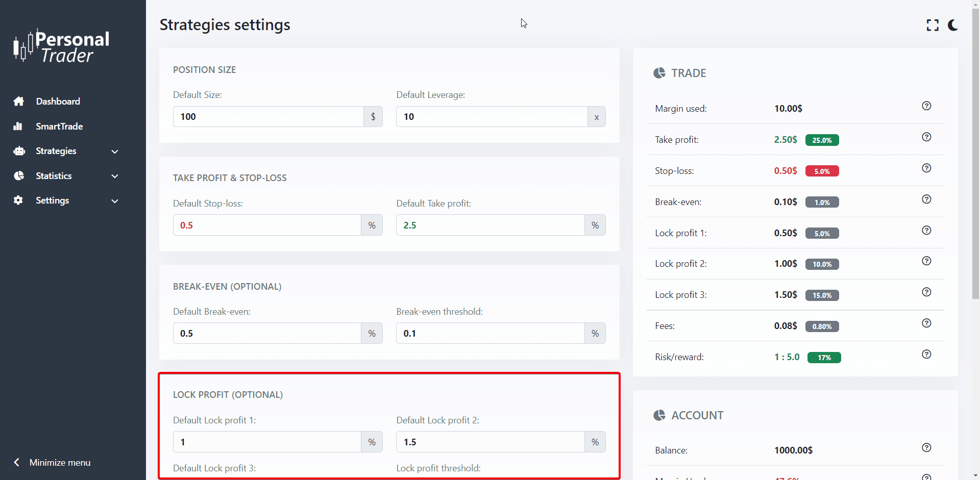Click the Default Size input field
980x480 pixels.
[268, 117]
